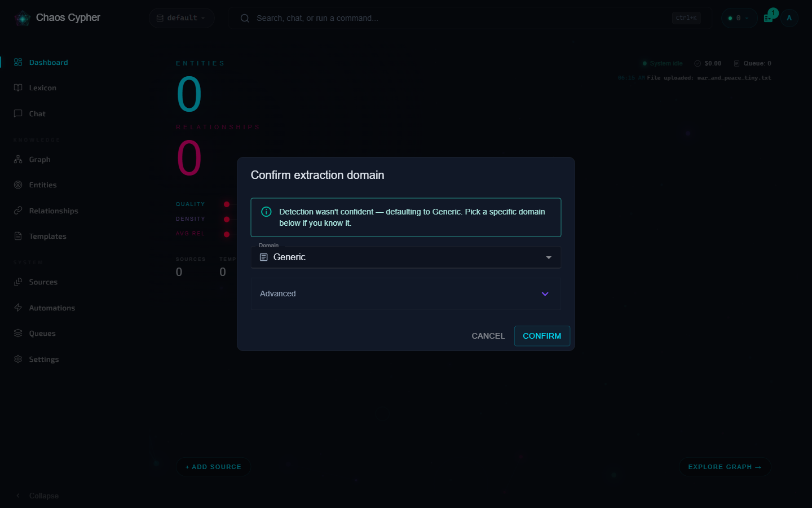Click the '$0.00' cost value
This screenshot has height=508, width=812.
tap(713, 63)
